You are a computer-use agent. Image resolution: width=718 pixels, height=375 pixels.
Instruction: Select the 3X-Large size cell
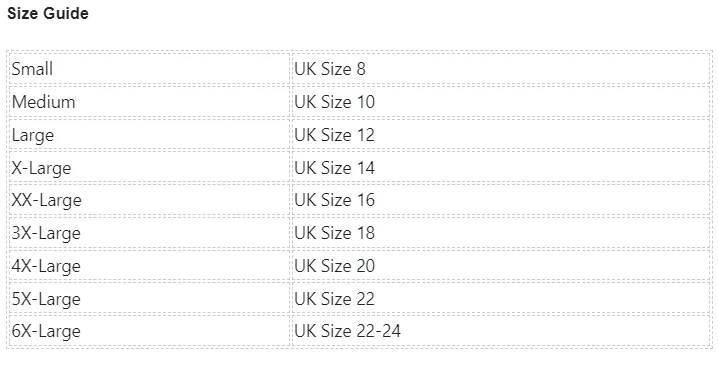point(149,233)
